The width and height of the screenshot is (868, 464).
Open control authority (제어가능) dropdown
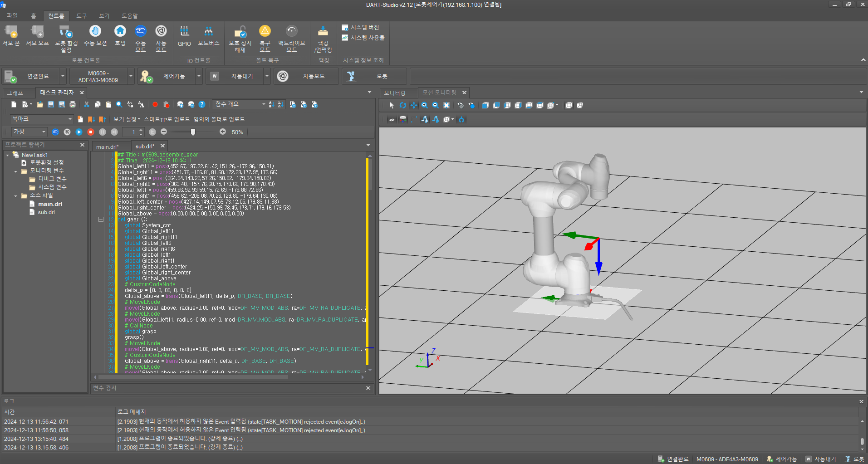(x=199, y=76)
